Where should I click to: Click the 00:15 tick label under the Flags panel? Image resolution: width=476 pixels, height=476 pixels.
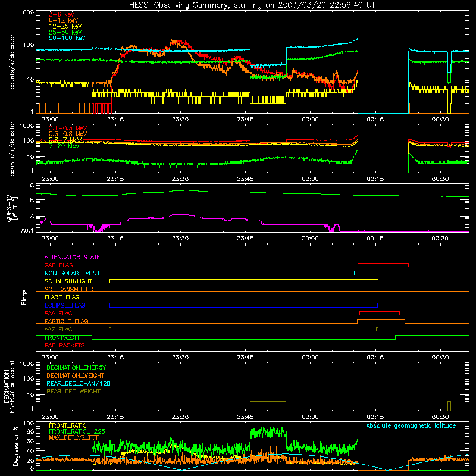click(375, 358)
